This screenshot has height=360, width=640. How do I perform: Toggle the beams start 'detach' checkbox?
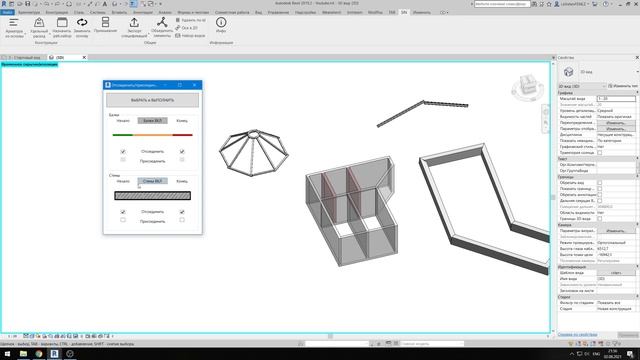click(x=123, y=151)
